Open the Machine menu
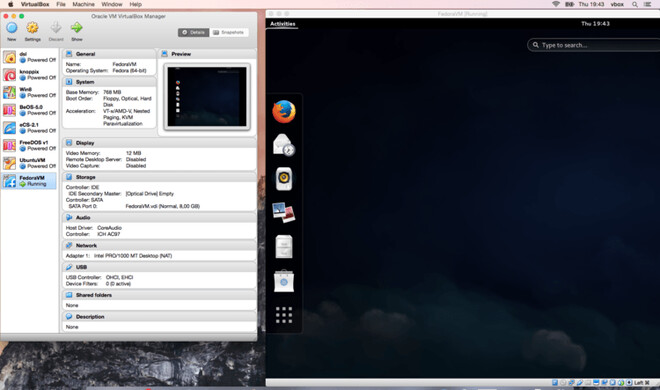This screenshot has height=390, width=660. point(83,4)
